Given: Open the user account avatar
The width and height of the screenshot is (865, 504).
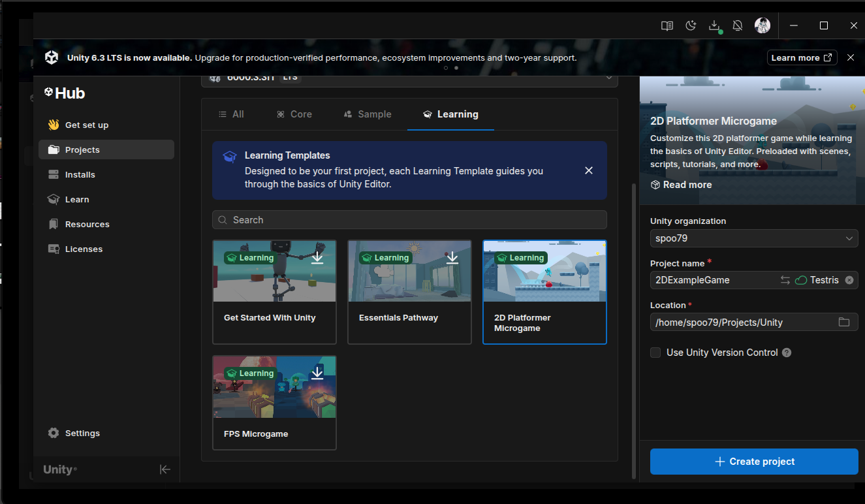Looking at the screenshot, I should click(x=762, y=25).
